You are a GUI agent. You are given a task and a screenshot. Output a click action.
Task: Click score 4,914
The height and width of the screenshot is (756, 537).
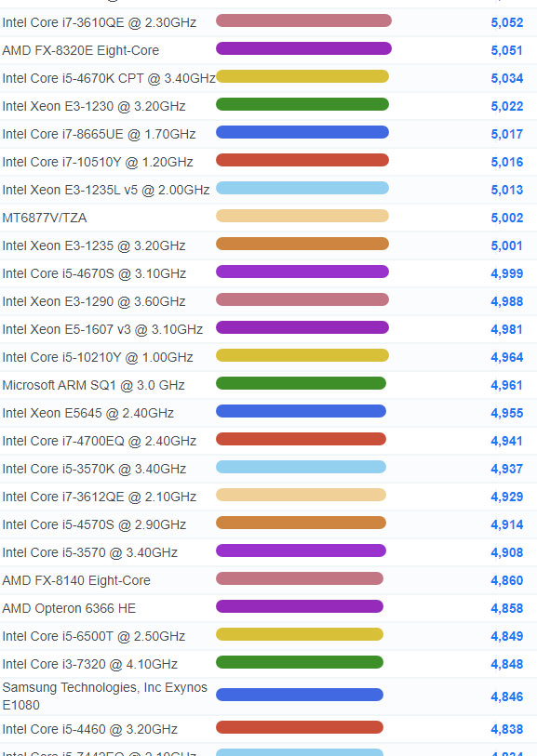pos(506,525)
